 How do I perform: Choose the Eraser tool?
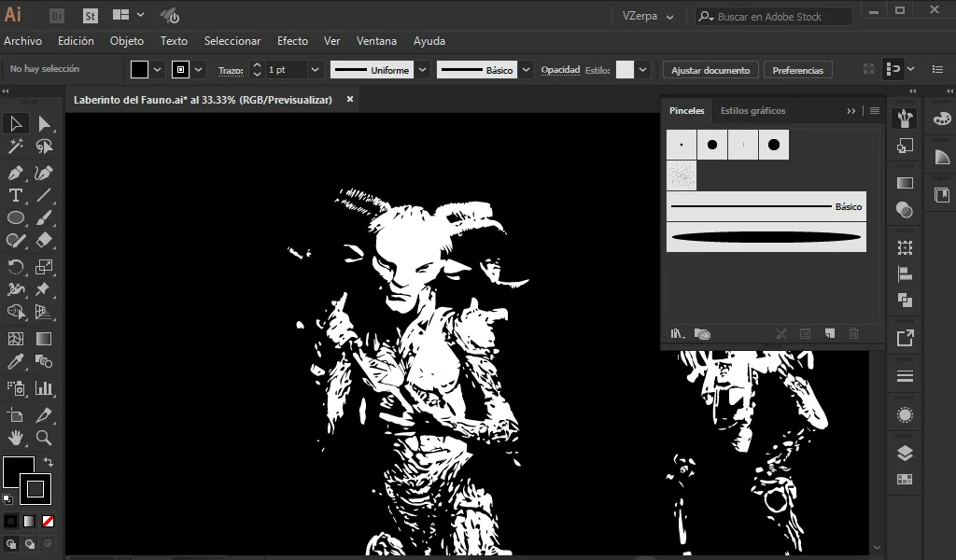[44, 241]
